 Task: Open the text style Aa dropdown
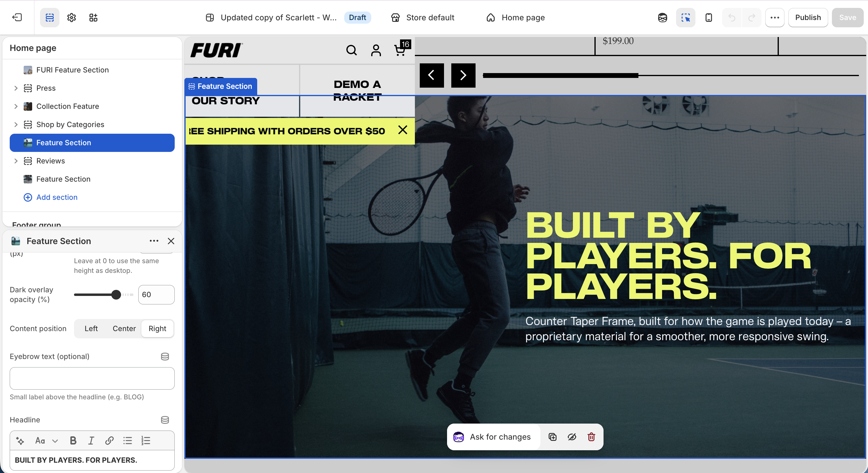pos(46,441)
